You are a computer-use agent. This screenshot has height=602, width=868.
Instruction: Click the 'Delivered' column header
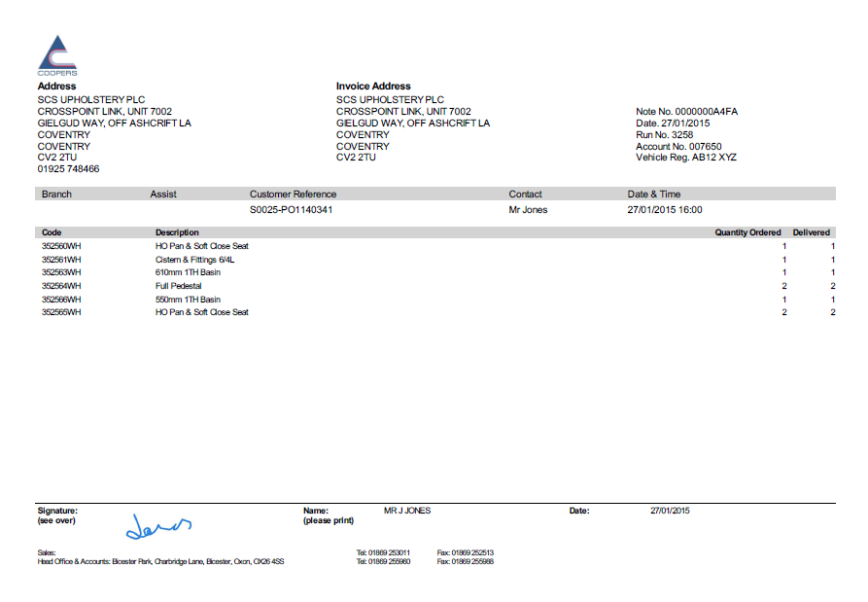point(811,232)
